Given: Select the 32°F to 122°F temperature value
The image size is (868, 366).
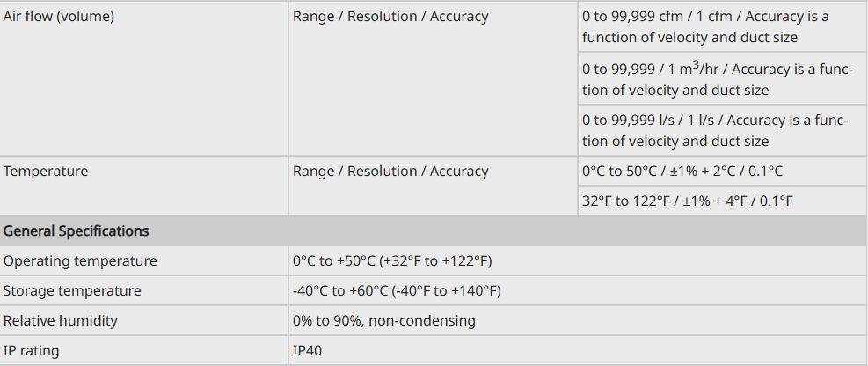Looking at the screenshot, I should (688, 201).
